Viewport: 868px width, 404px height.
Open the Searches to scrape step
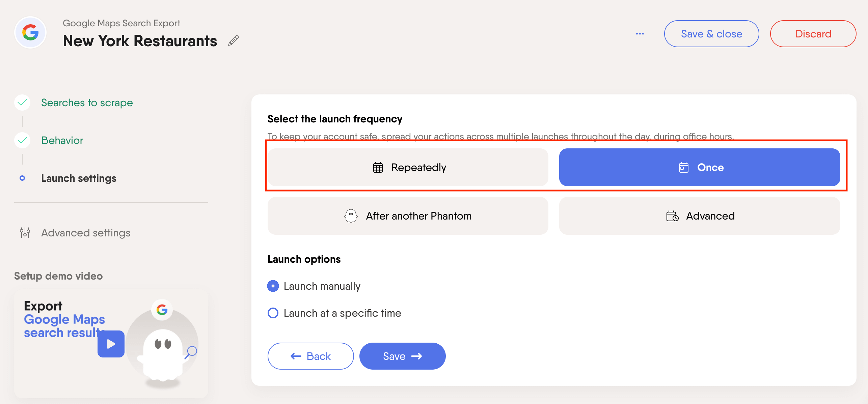point(87,103)
